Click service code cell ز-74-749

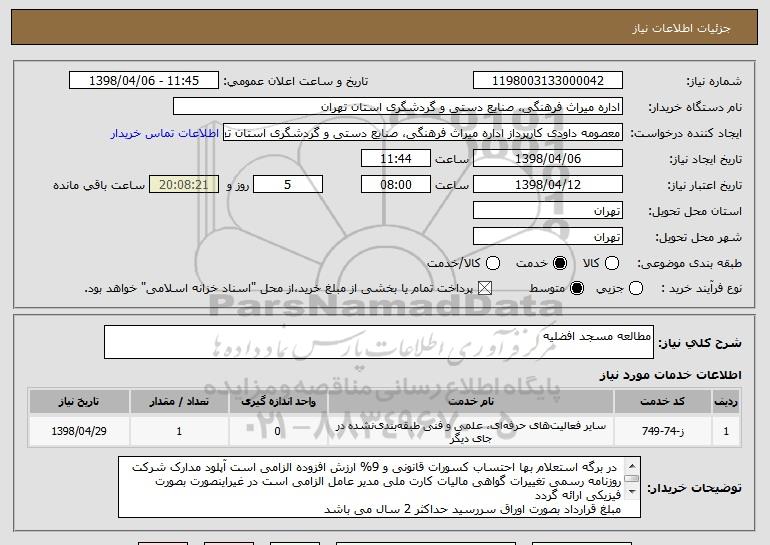point(662,431)
